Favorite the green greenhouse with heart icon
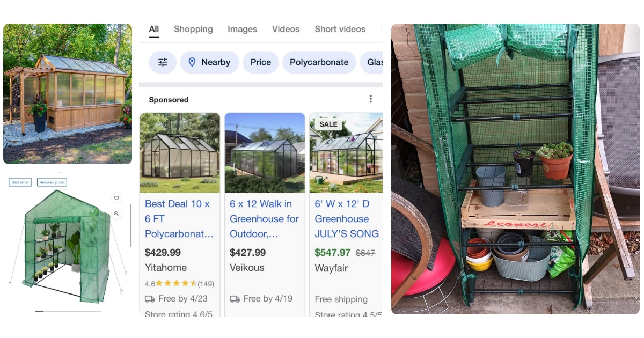644x338 pixels. 116,198
